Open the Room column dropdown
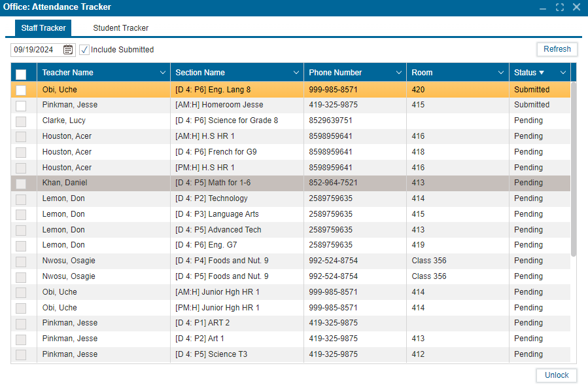588x389 pixels. click(501, 72)
